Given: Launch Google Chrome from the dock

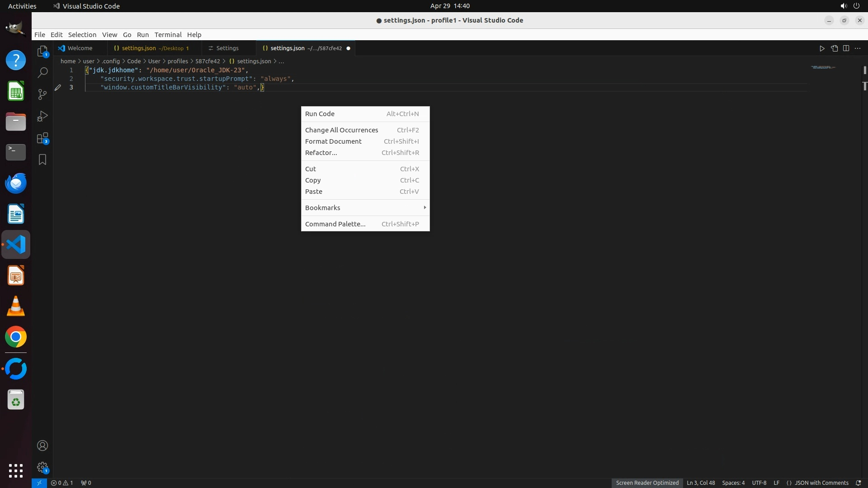Looking at the screenshot, I should click(x=16, y=337).
